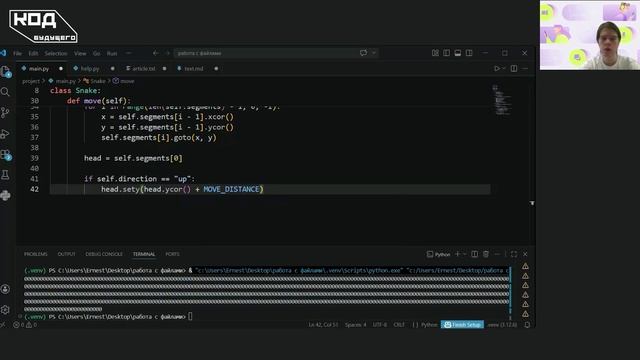Click the unsaved dot on text.md tab
This screenshot has width=640, height=360.
pyautogui.click(x=216, y=69)
